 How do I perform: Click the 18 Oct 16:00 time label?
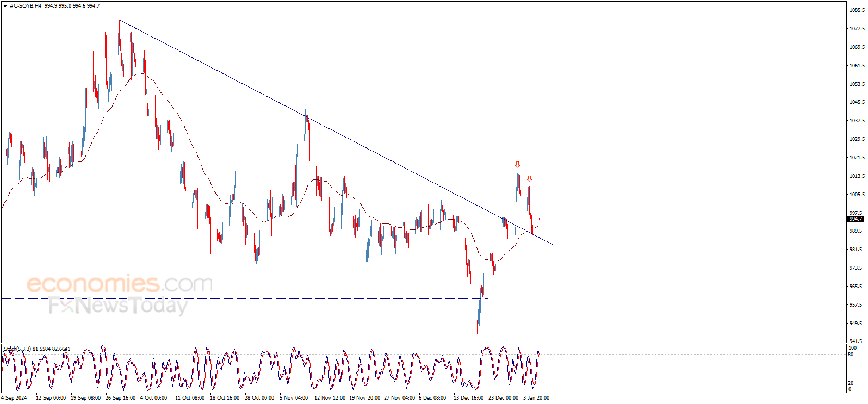click(225, 398)
